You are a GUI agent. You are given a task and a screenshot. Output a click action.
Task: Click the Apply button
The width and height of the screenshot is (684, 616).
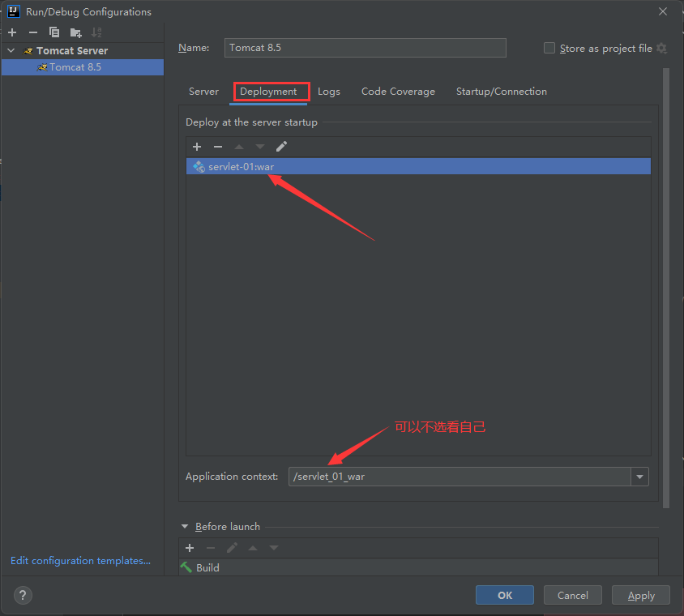[641, 595]
